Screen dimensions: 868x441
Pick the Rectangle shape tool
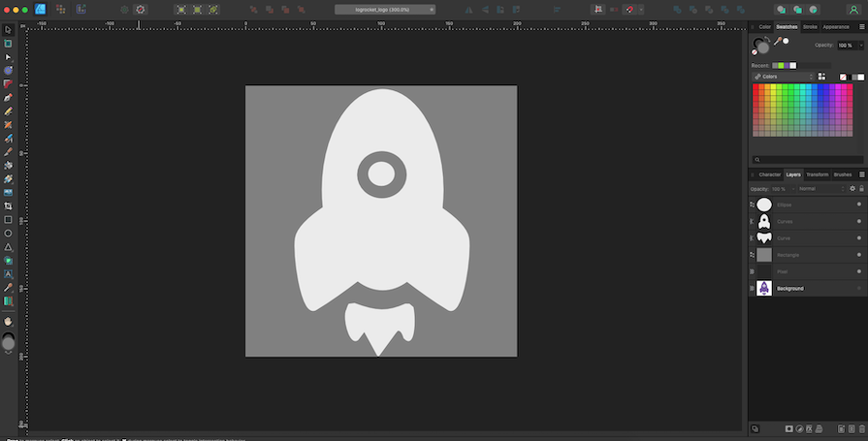click(8, 220)
